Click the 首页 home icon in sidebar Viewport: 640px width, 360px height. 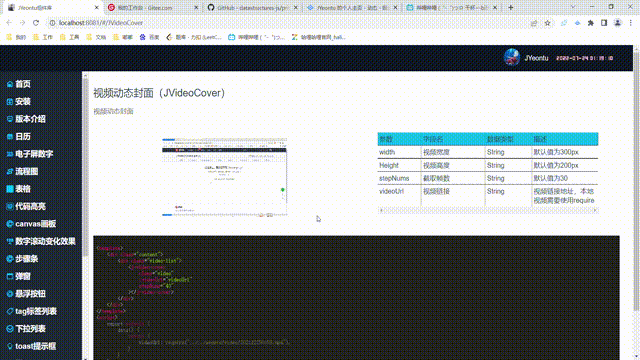coord(10,84)
